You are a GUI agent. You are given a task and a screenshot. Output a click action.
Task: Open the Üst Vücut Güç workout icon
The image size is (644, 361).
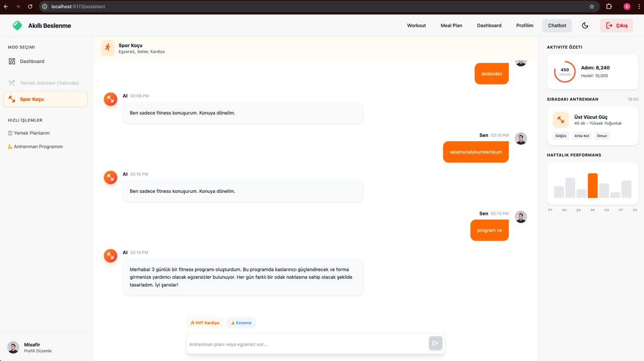(x=560, y=119)
